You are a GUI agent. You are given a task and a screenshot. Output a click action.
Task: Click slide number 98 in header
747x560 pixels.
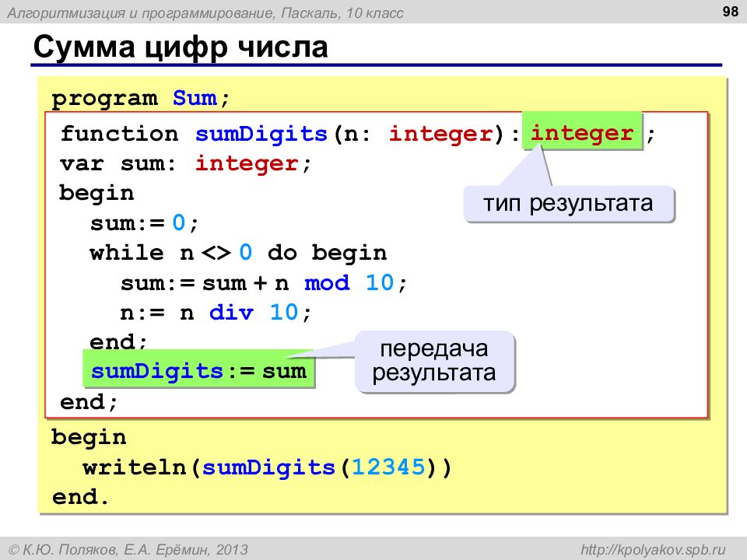(x=731, y=12)
